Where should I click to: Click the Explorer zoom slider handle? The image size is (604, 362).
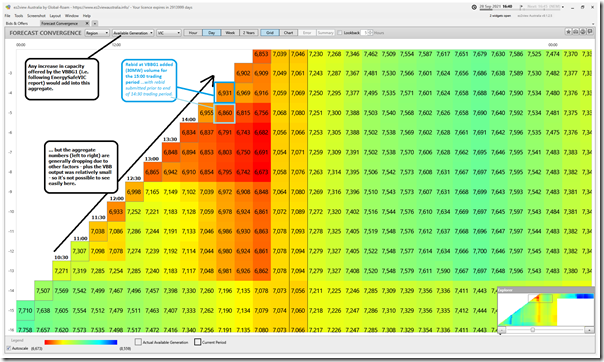pos(533,330)
